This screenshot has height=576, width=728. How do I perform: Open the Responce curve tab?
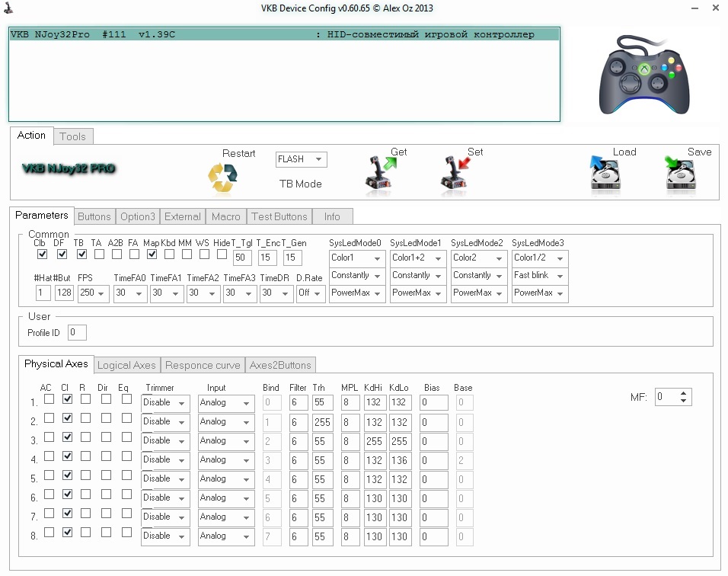coord(203,365)
